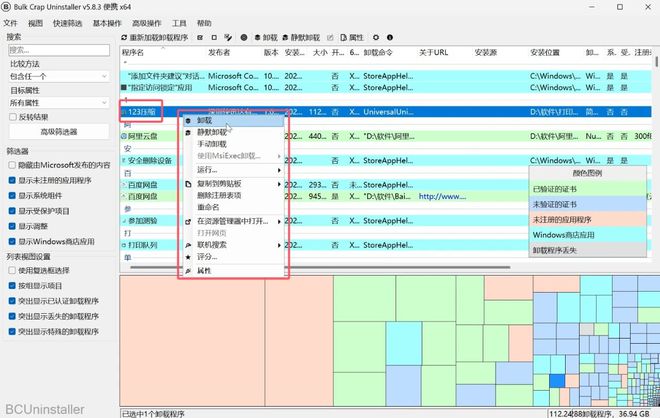Open the 基本操作 menu
Image resolution: width=660 pixels, height=418 pixels.
click(x=107, y=23)
